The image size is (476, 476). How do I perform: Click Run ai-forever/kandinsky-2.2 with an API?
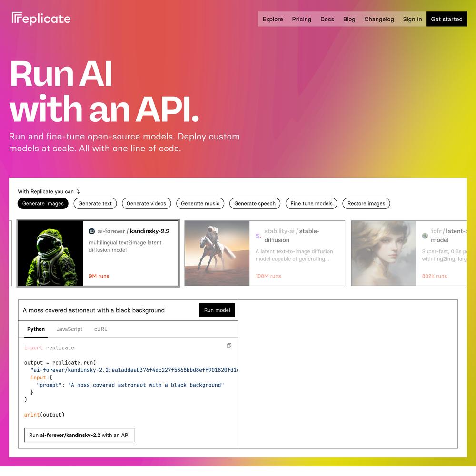79,435
